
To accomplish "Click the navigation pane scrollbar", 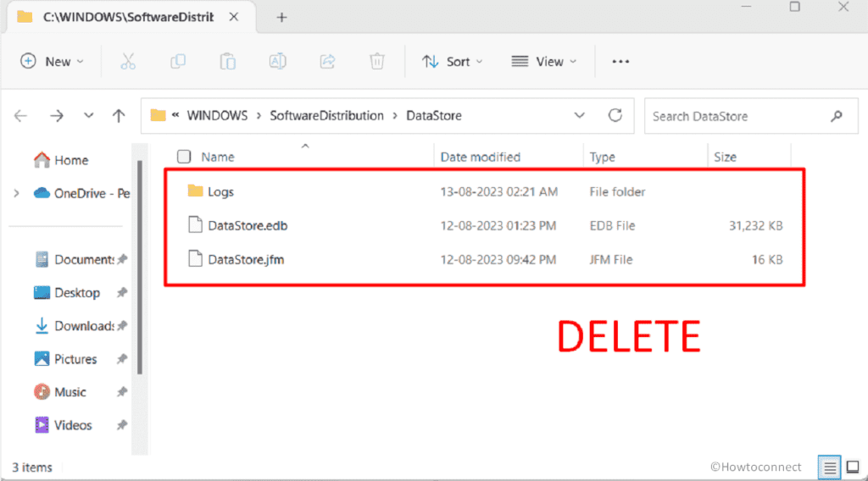I will click(140, 268).
